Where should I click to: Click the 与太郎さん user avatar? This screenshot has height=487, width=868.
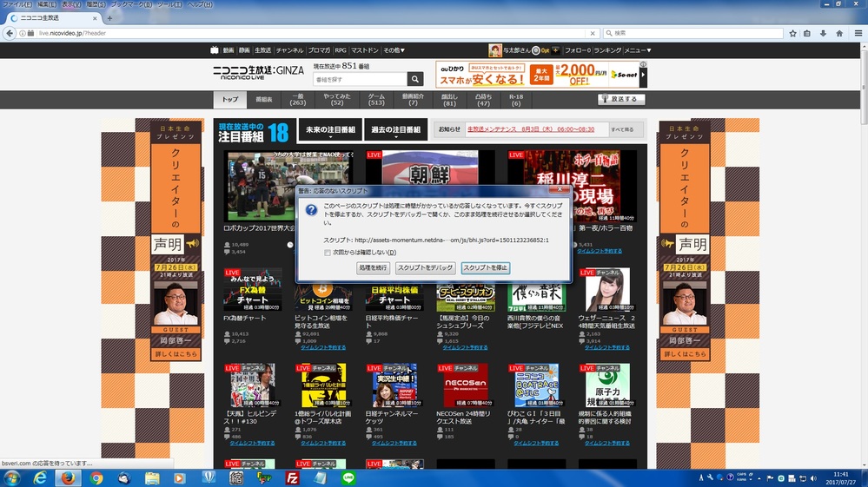pyautogui.click(x=495, y=50)
